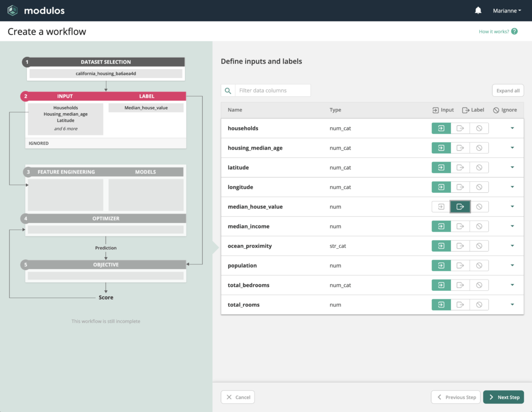Expand the ocean_proximity row
The image size is (532, 412).
coord(512,246)
